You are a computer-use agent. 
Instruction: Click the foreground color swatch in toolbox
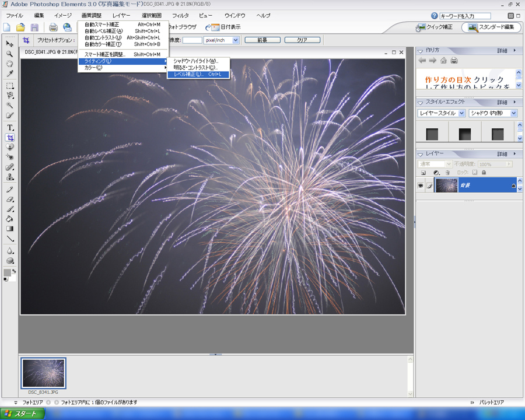(8, 272)
